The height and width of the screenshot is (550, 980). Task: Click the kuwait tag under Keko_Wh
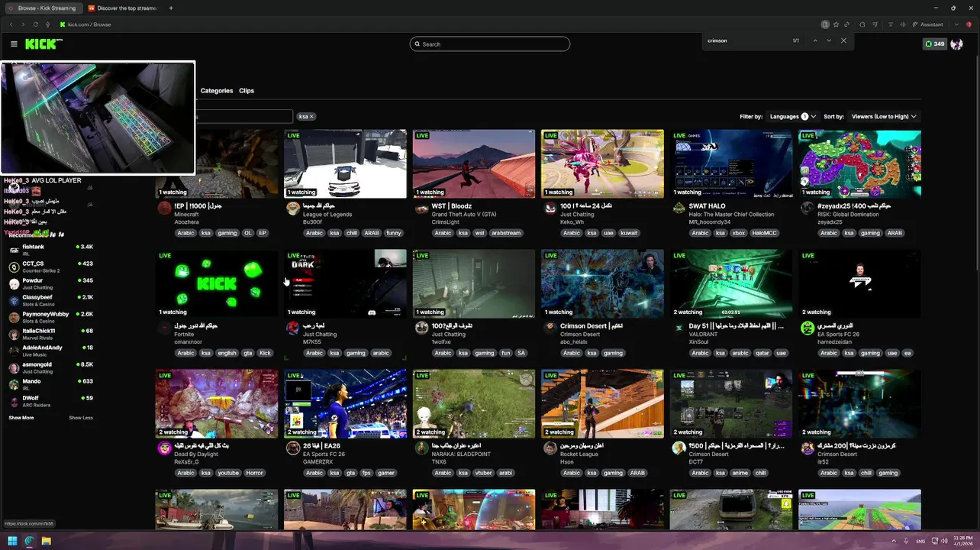pyautogui.click(x=630, y=233)
